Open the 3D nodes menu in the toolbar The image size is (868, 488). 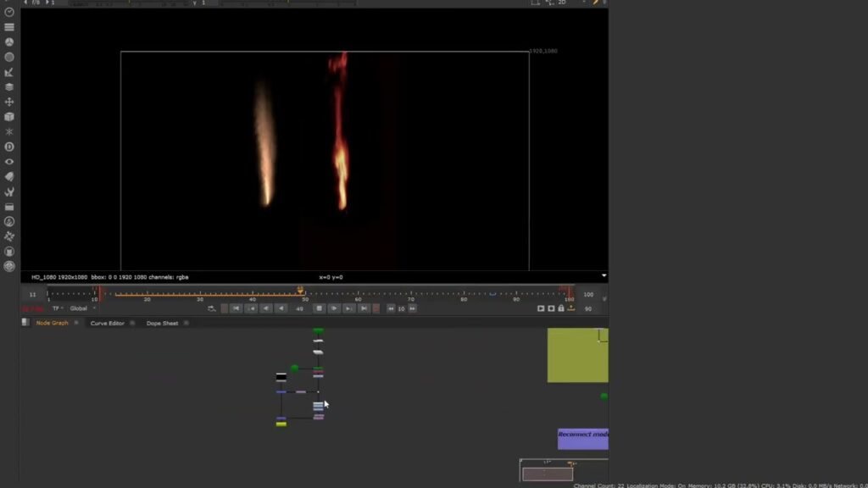[9, 118]
